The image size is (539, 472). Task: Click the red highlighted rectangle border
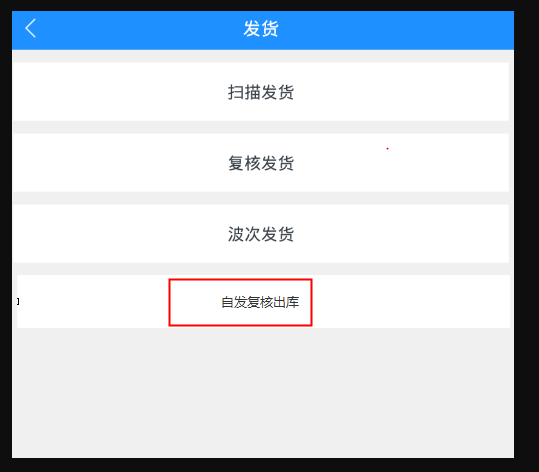click(240, 279)
